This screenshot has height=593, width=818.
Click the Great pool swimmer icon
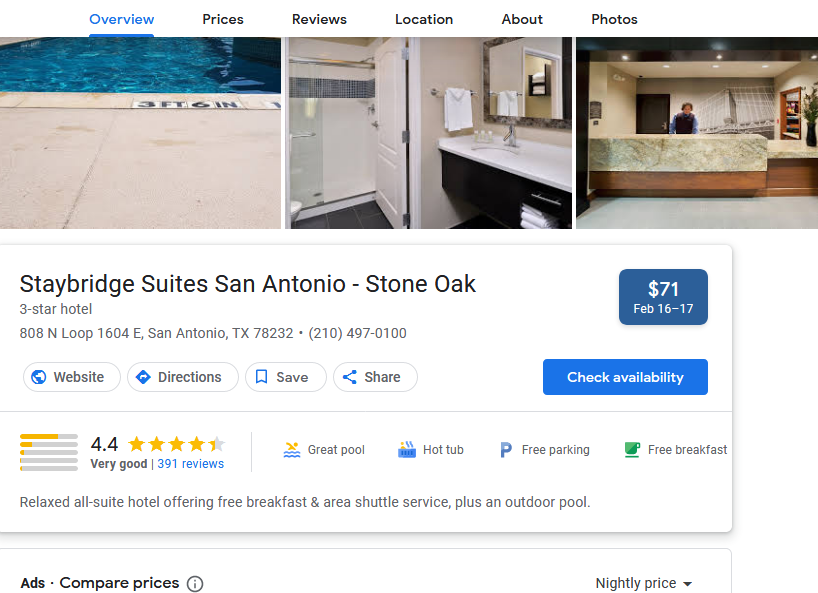[x=292, y=450]
